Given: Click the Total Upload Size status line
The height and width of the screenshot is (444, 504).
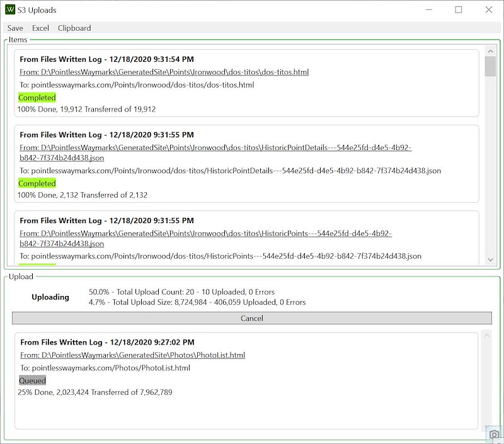Looking at the screenshot, I should pyautogui.click(x=197, y=302).
